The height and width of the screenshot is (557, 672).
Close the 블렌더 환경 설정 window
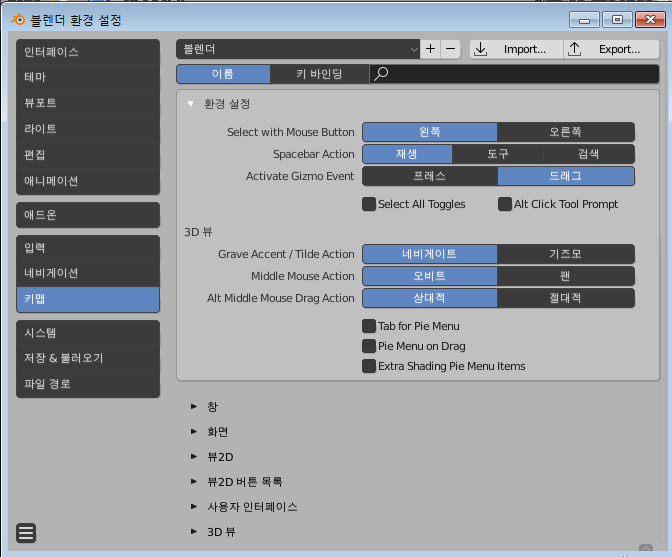(x=651, y=20)
